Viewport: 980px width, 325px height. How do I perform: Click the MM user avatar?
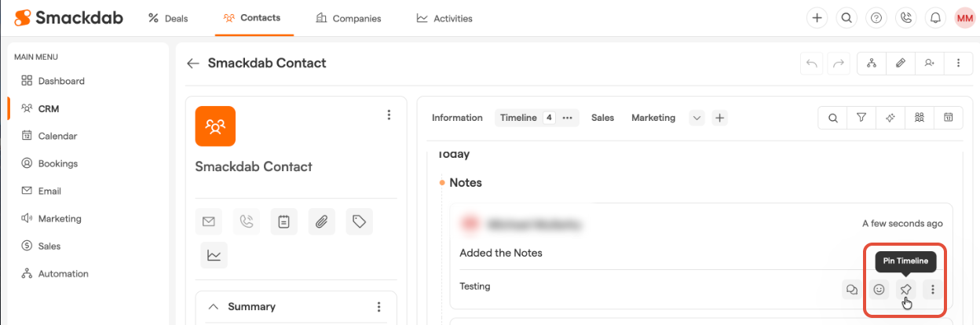tap(964, 18)
